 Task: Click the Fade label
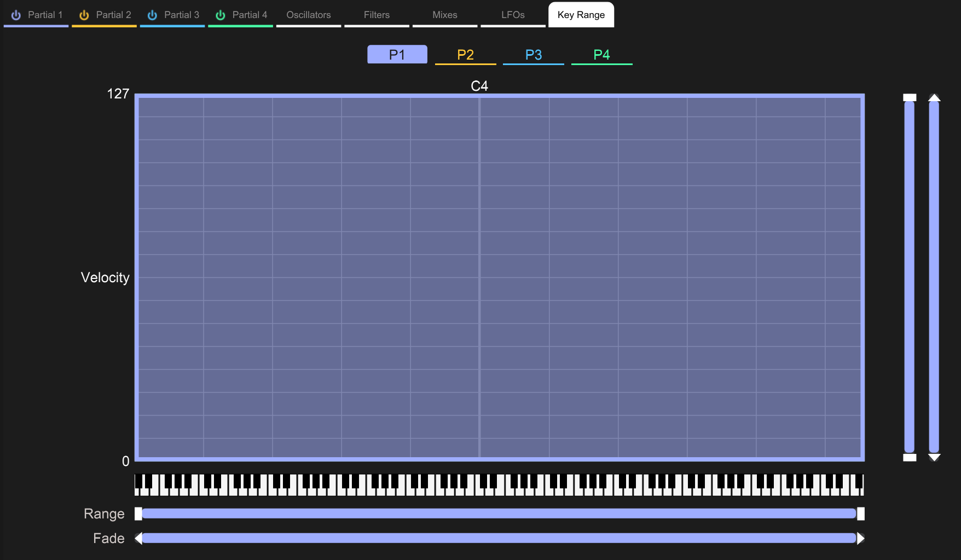coord(109,538)
